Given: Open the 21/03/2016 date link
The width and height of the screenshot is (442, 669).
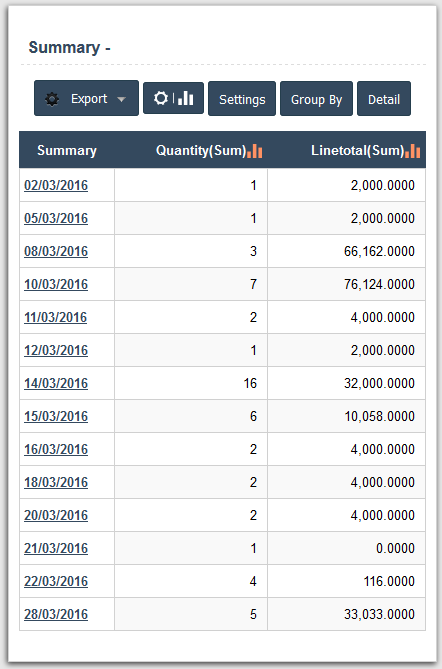Looking at the screenshot, I should [x=56, y=548].
